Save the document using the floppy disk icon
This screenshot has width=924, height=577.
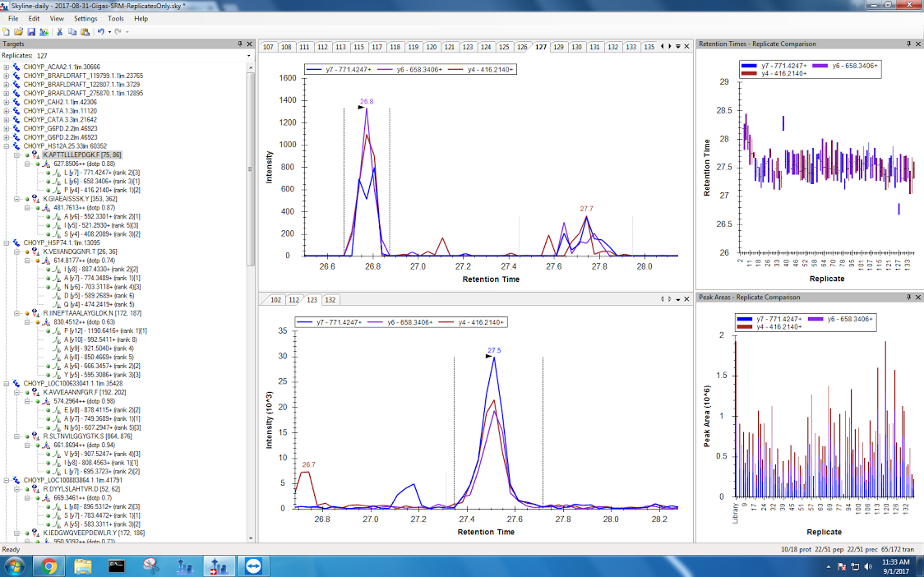(x=31, y=32)
